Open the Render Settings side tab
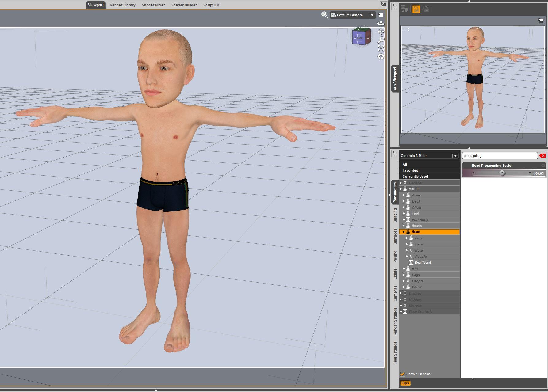 point(395,322)
